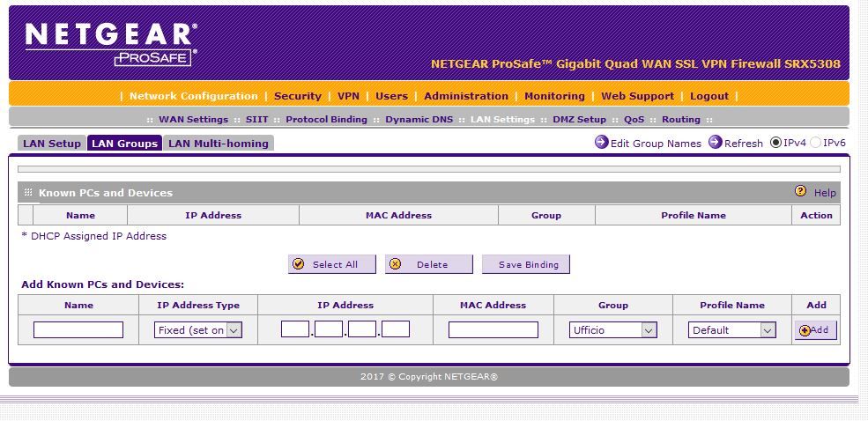Image resolution: width=868 pixels, height=421 pixels.
Task: Click the Help link text
Action: 824,193
